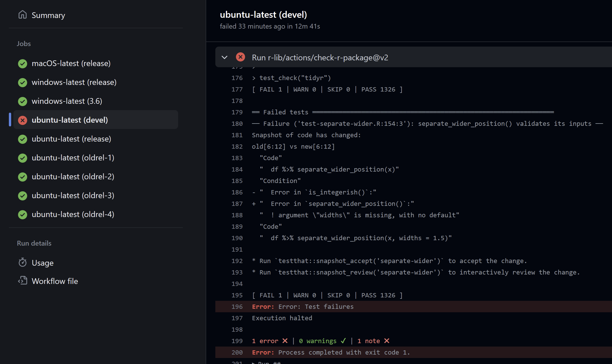Click the red failed-step icon for check-r-package
Image resolution: width=612 pixels, height=364 pixels.
(x=241, y=57)
